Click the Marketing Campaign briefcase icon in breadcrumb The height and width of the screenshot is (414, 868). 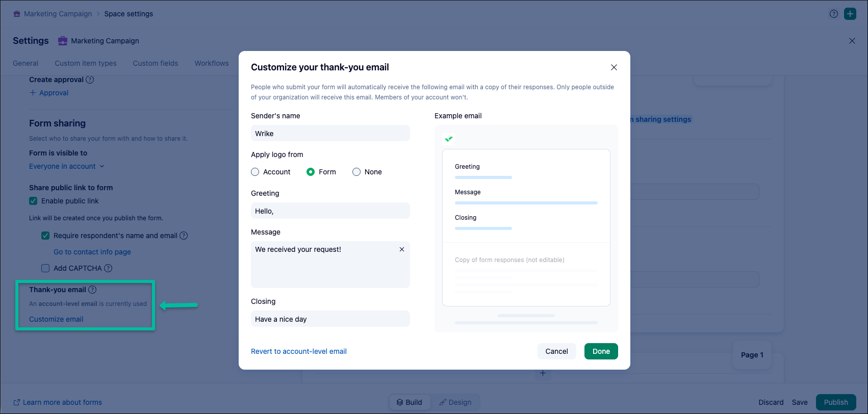tap(17, 14)
